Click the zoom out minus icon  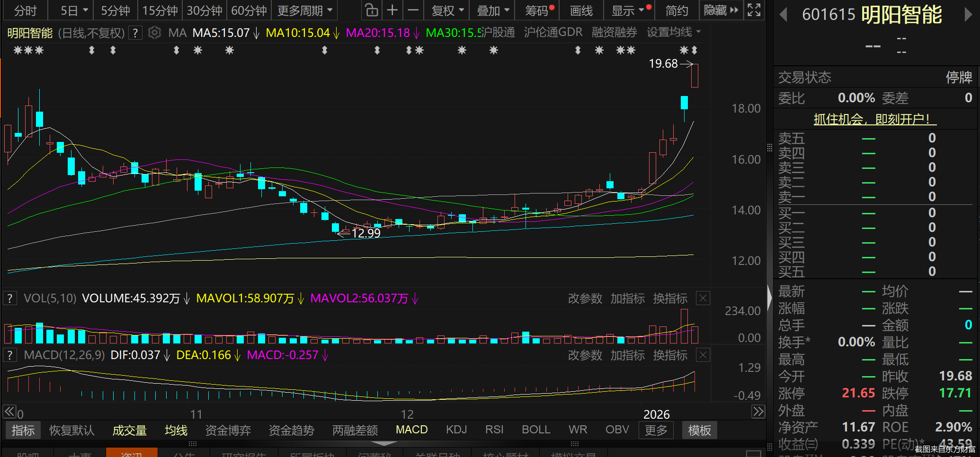tap(412, 10)
